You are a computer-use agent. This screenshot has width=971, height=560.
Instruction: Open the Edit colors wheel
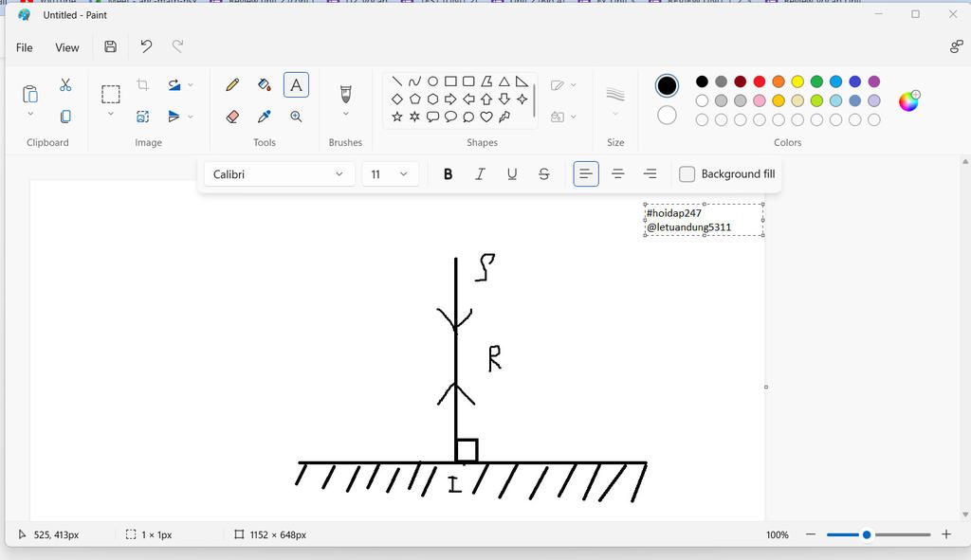pyautogui.click(x=909, y=100)
